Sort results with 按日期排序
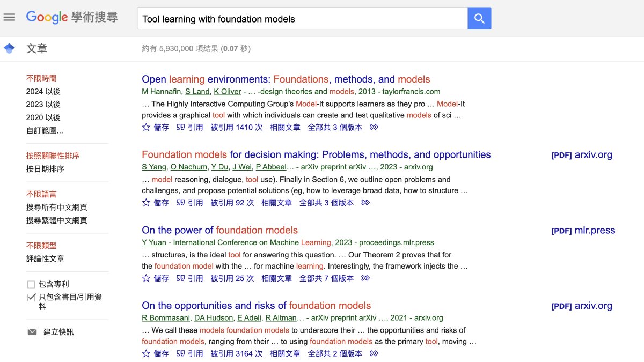 (x=45, y=169)
